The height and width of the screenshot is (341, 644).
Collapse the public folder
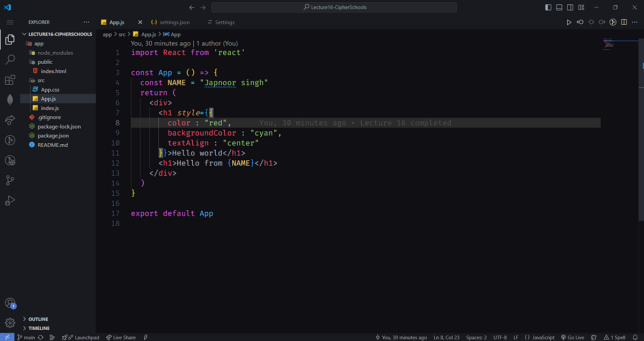(58, 62)
